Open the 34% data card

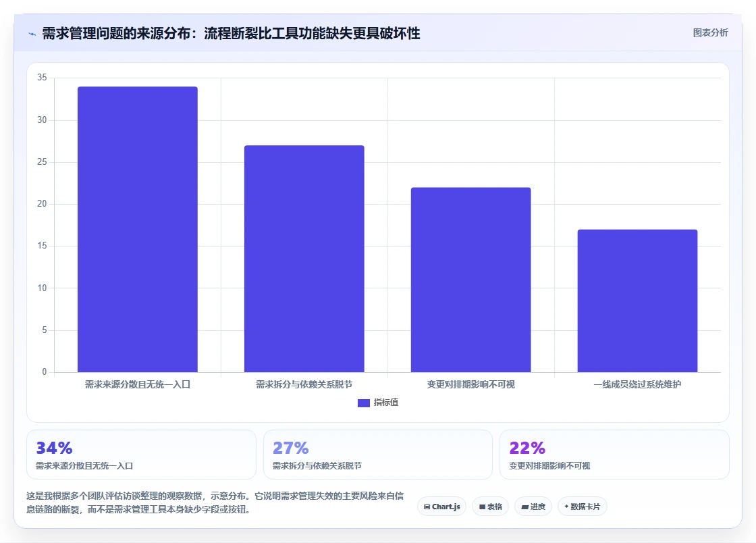pos(141,455)
